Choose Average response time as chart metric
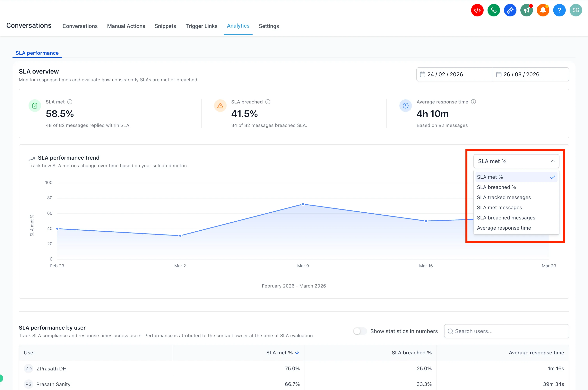588x390 pixels. (x=504, y=228)
